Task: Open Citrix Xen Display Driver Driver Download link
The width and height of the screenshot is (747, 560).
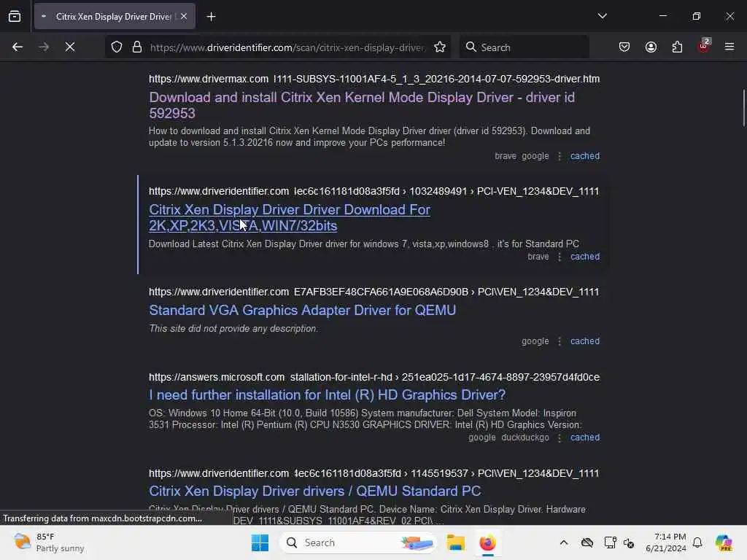Action: (290, 217)
